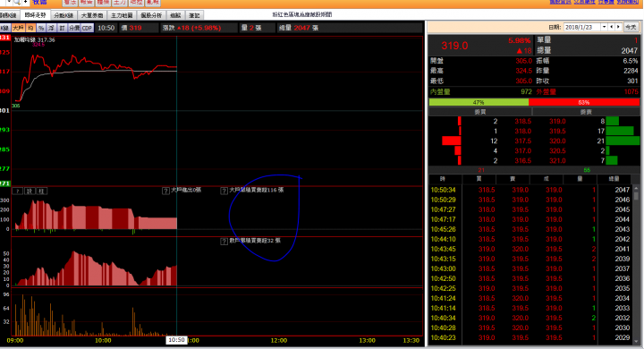Click the question mark indicator help button
The height and width of the screenshot is (349, 644).
click(x=18, y=191)
